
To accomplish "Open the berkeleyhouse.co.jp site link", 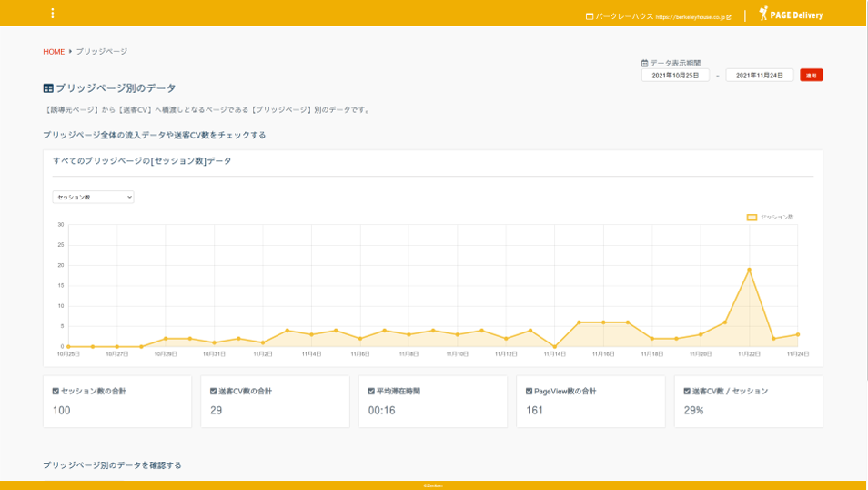I will coord(688,16).
